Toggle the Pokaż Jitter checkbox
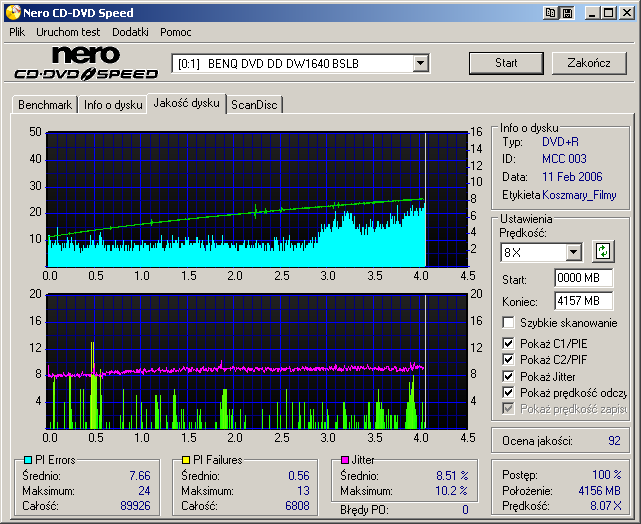 (508, 376)
